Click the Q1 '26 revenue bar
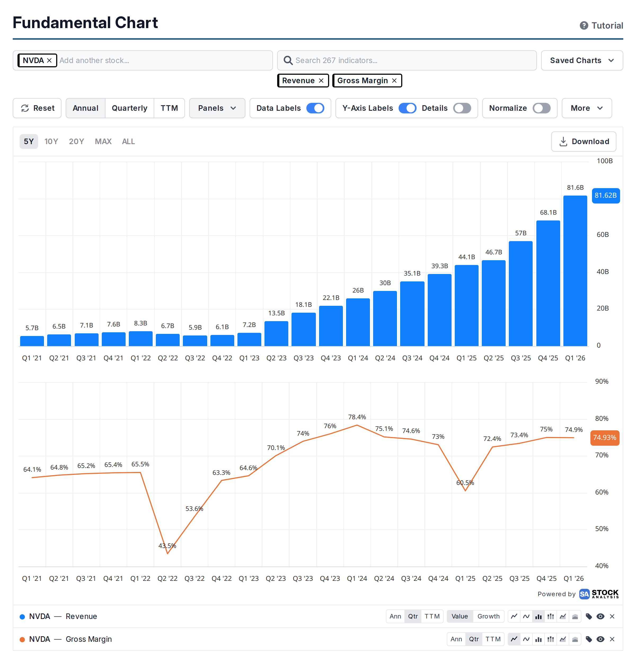The width and height of the screenshot is (636, 672). click(575, 271)
